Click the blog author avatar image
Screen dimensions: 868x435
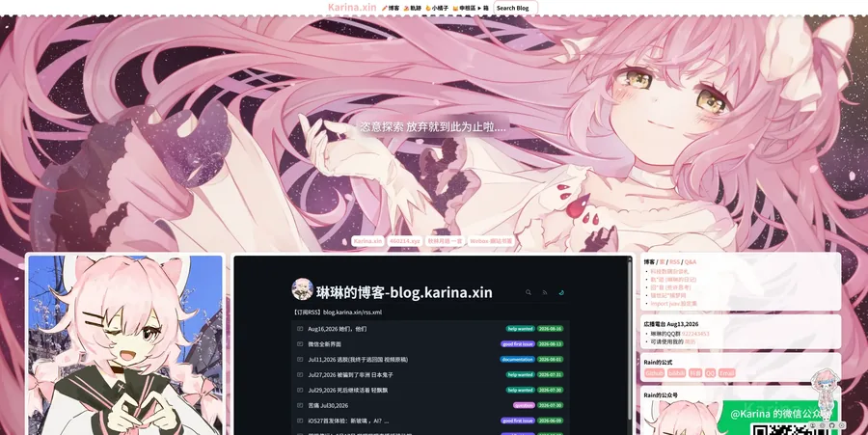(x=302, y=289)
